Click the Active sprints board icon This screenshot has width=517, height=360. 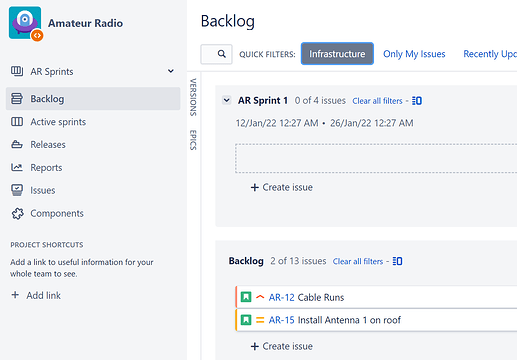(x=17, y=122)
